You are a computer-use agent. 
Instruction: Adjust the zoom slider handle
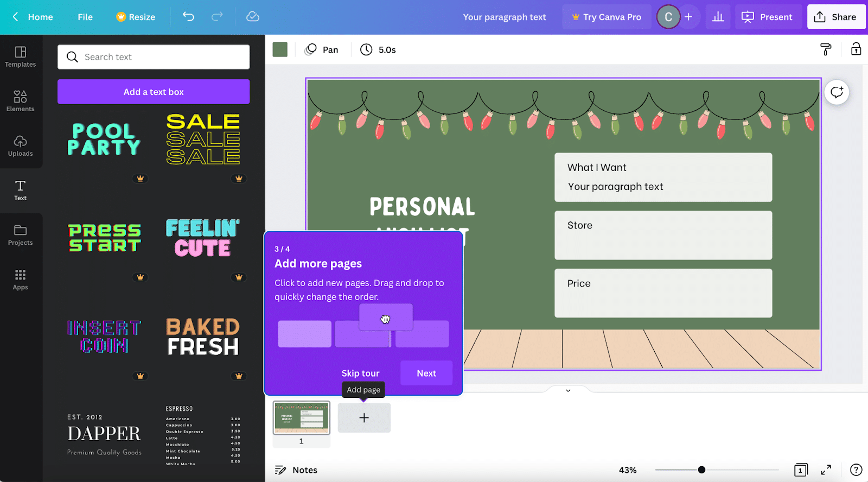tap(701, 470)
